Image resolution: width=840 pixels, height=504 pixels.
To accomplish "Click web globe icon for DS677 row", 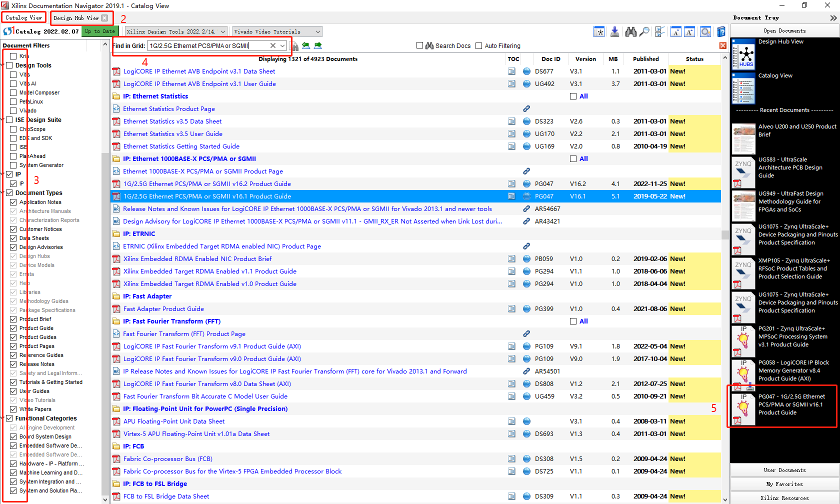I will pyautogui.click(x=526, y=71).
